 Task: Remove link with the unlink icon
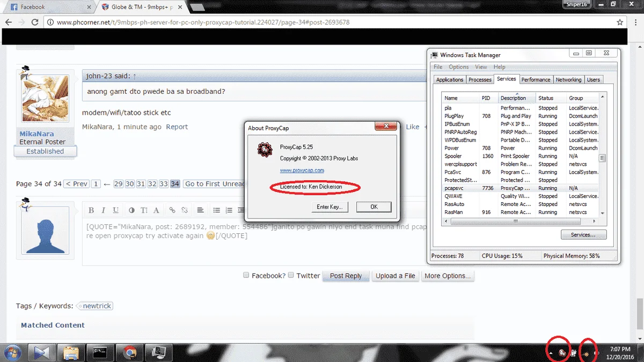[185, 210]
